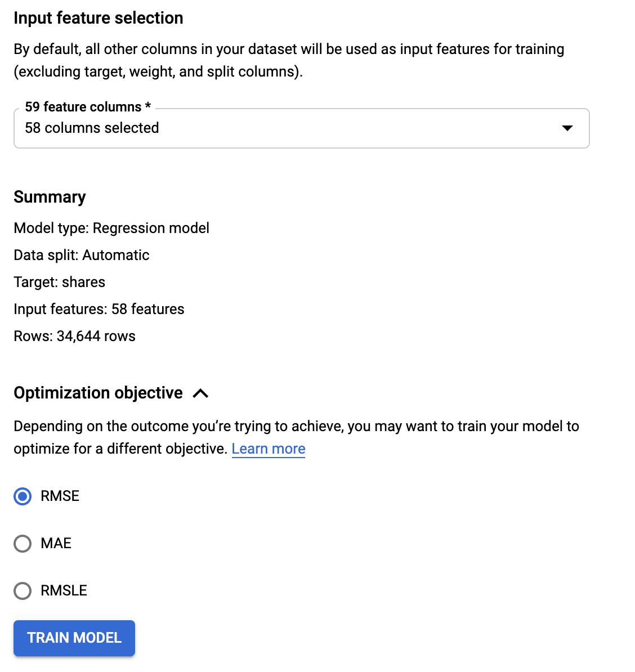635x672 pixels.
Task: Open the Learn more link
Action: [x=269, y=449]
